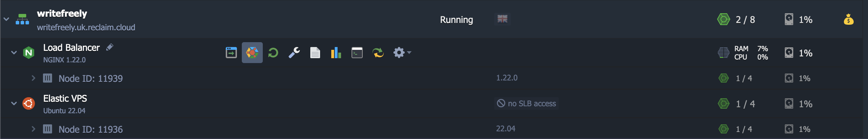Open the writefreely.uk.reclaim.cloud link

(x=86, y=28)
